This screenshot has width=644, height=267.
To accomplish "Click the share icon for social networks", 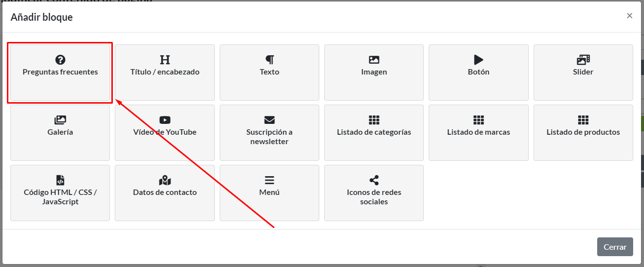I will coord(374,180).
